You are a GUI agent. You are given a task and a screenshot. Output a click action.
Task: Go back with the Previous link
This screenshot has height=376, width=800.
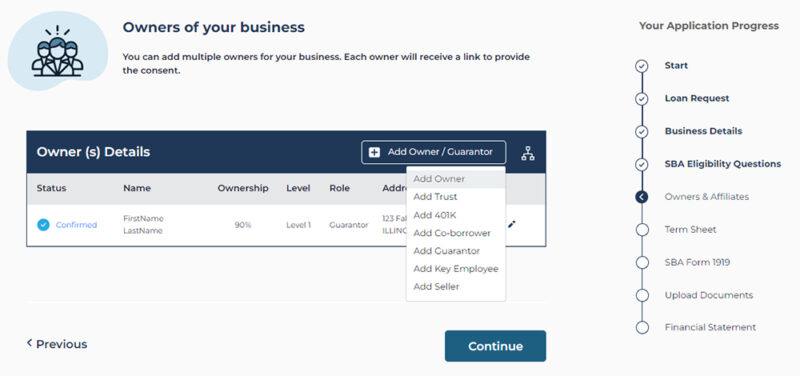tap(57, 344)
